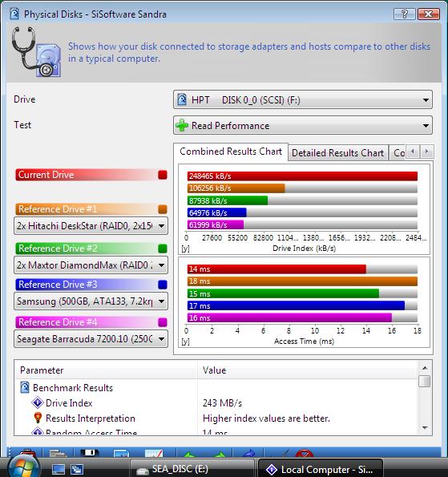Screen dimensions: 448x477
Task: Switch to Detailed Results Chart tab
Action: (337, 152)
